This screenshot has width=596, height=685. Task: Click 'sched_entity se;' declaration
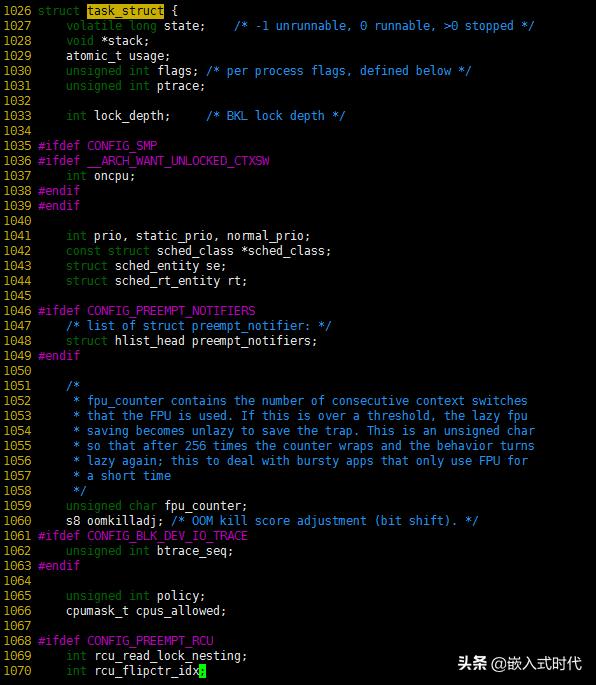click(x=170, y=266)
